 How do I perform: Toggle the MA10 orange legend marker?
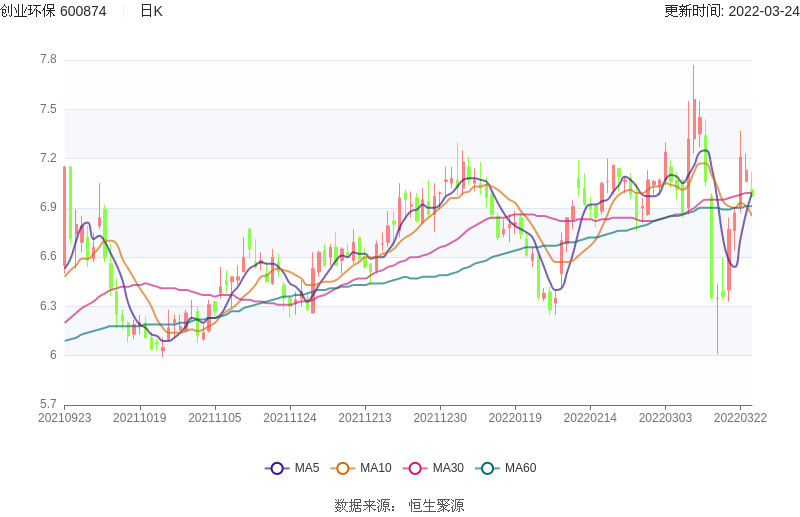(x=343, y=468)
